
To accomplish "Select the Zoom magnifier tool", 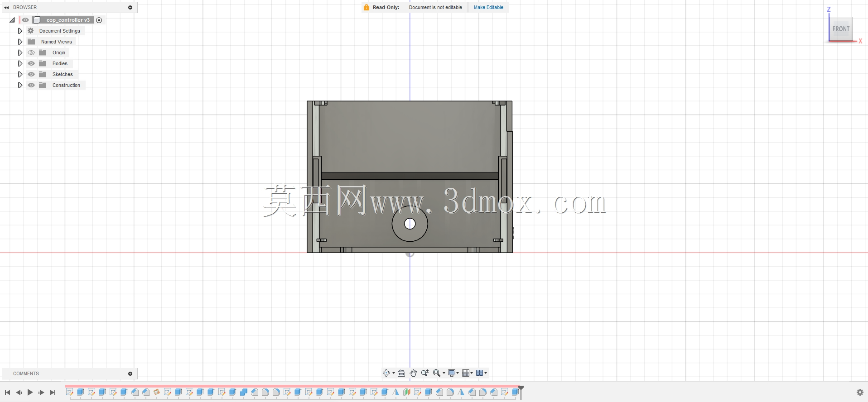I will click(424, 373).
